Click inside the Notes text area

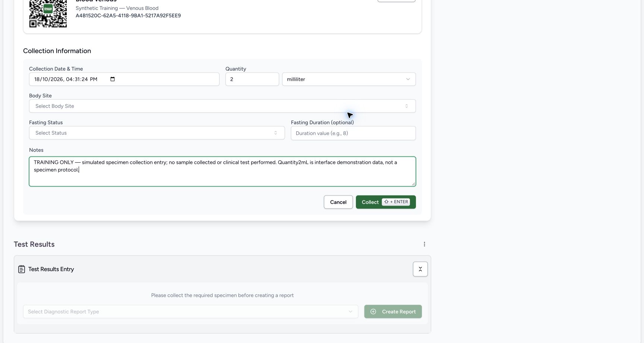tap(222, 171)
